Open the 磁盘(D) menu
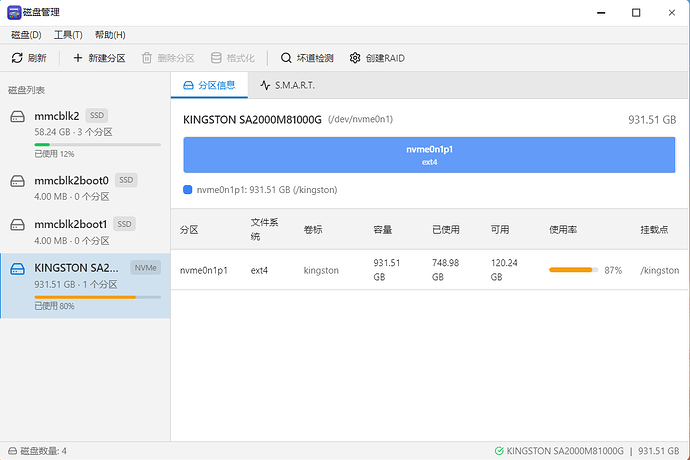 (26, 35)
